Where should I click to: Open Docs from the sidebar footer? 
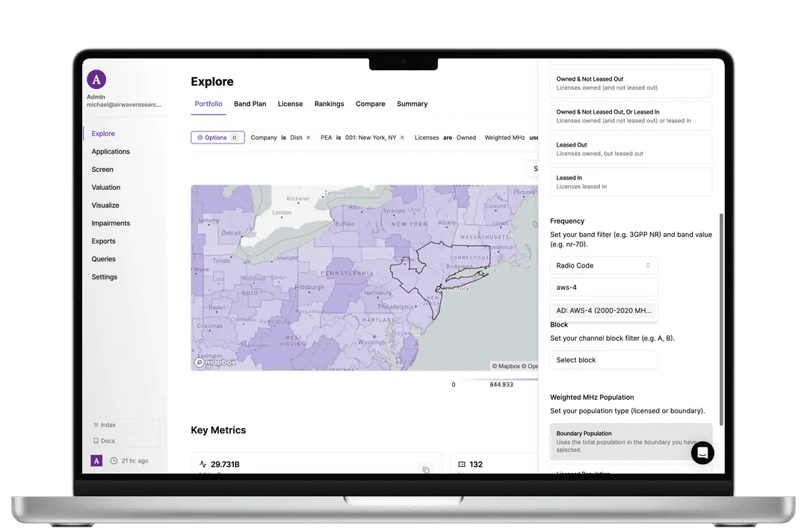tap(105, 441)
